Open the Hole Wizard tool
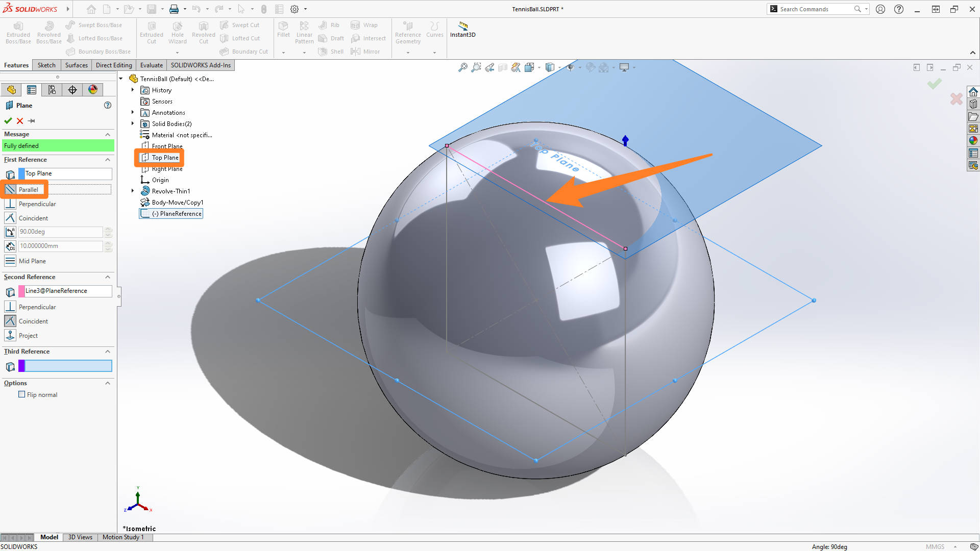 click(x=177, y=32)
